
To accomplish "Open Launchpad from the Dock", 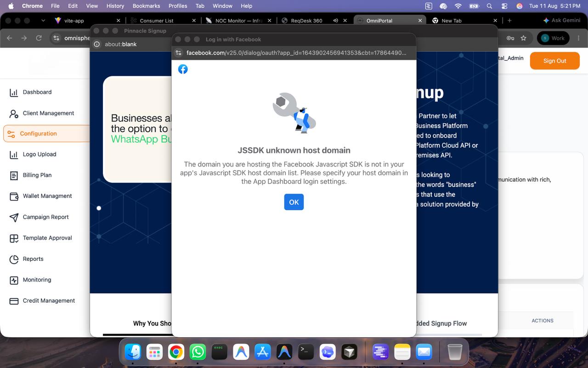I will coord(154,352).
